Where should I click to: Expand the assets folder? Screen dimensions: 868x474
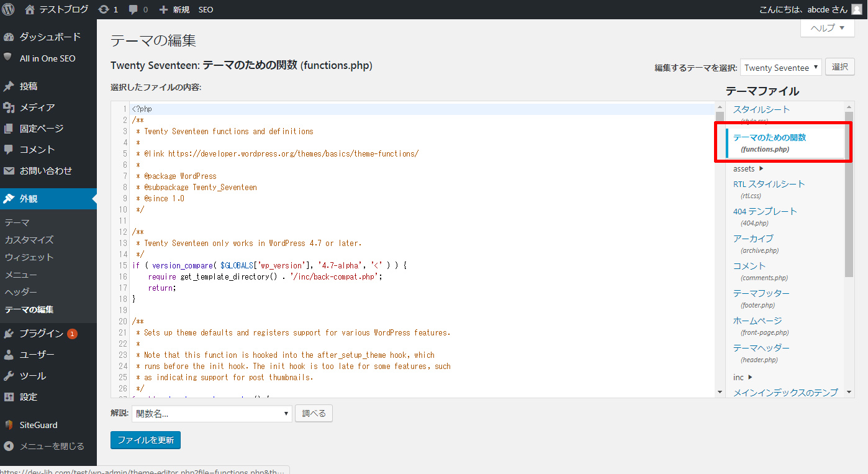[748, 168]
